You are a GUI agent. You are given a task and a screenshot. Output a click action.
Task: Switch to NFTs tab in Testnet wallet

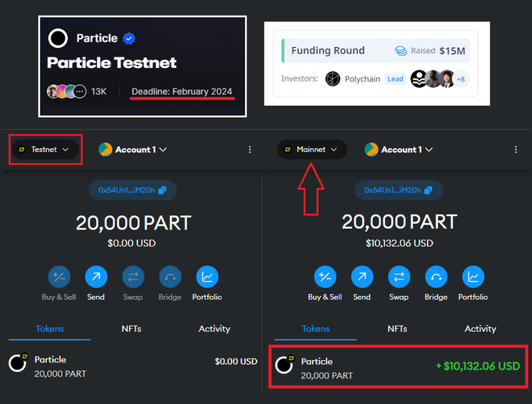(x=131, y=329)
